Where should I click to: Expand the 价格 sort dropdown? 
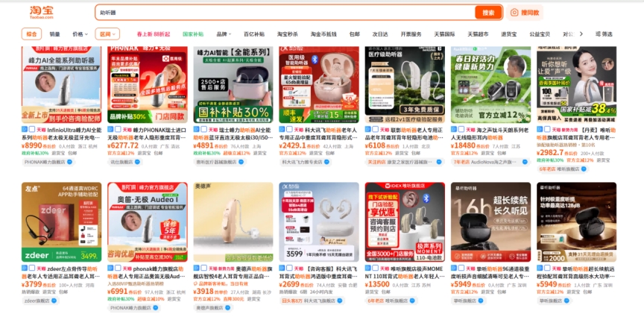80,34
